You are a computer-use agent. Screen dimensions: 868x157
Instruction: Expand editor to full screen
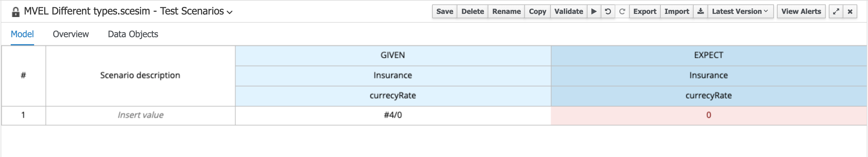[x=836, y=11]
